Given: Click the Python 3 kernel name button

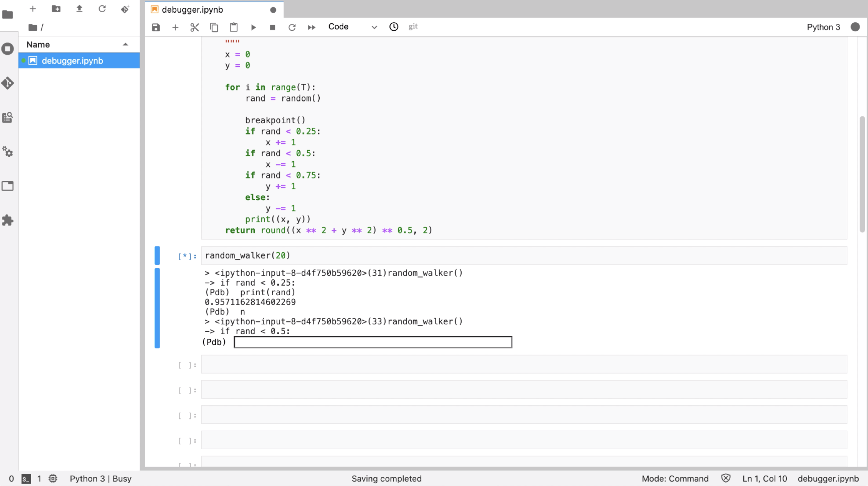Looking at the screenshot, I should click(823, 27).
